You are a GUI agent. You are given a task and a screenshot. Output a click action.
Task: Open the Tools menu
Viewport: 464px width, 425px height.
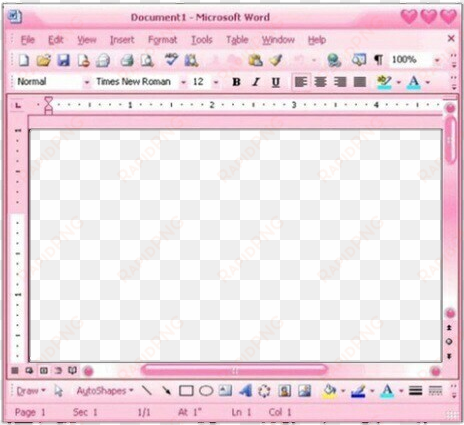click(x=202, y=40)
